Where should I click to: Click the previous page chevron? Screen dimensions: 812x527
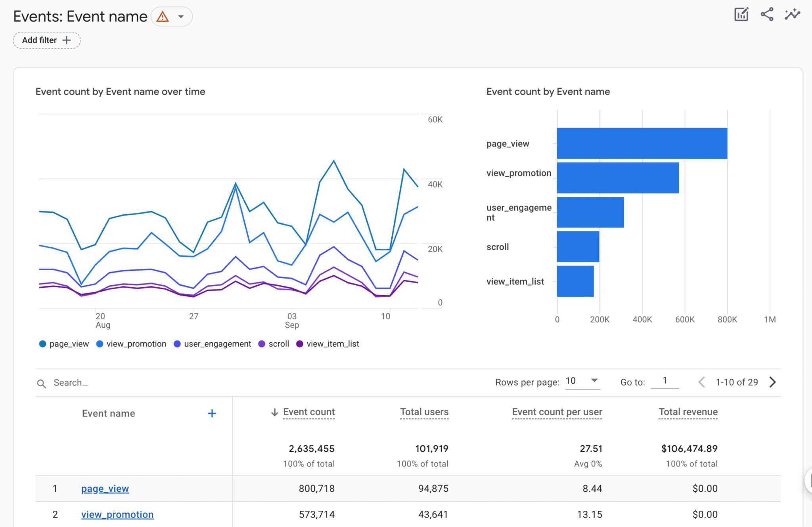(702, 382)
